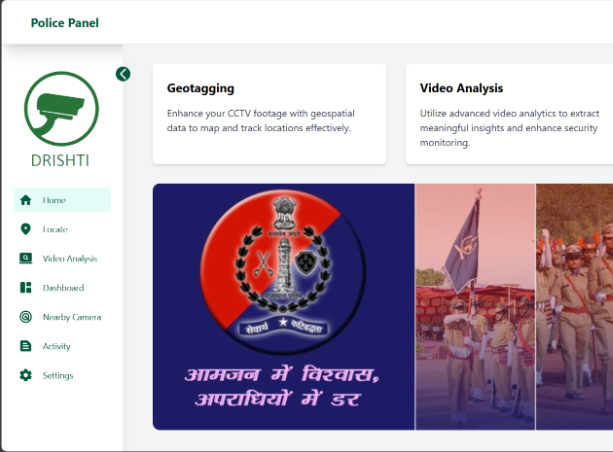Open Settings from the sidebar

62,375
